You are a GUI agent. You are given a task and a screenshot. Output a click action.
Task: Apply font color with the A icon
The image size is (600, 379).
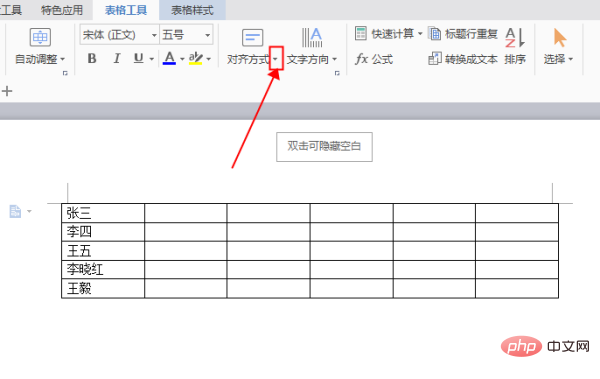[x=169, y=58]
